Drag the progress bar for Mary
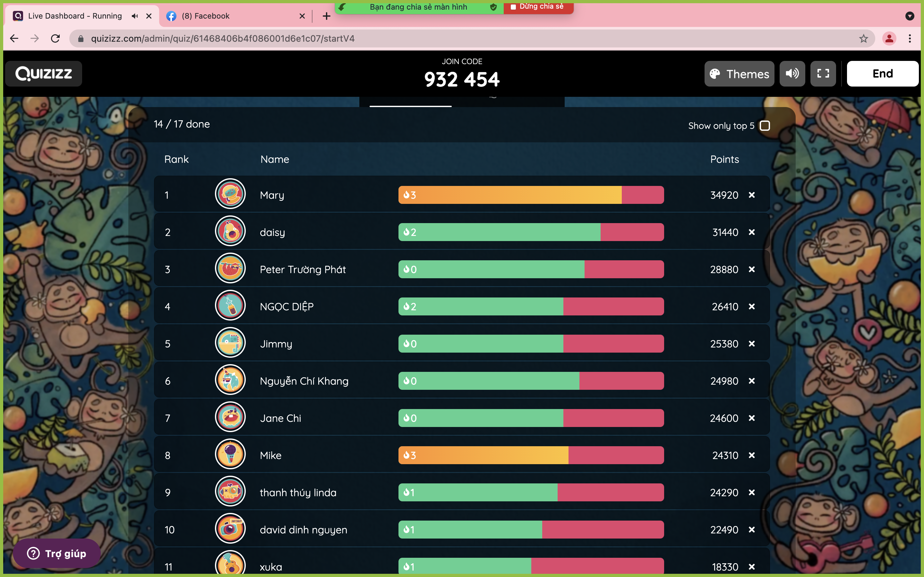The height and width of the screenshot is (577, 924). point(531,195)
